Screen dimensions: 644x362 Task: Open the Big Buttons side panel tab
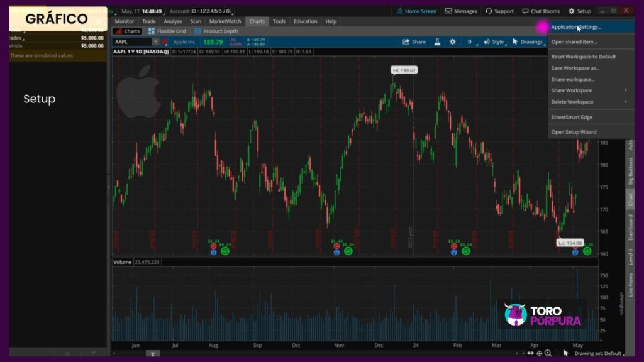click(x=630, y=171)
